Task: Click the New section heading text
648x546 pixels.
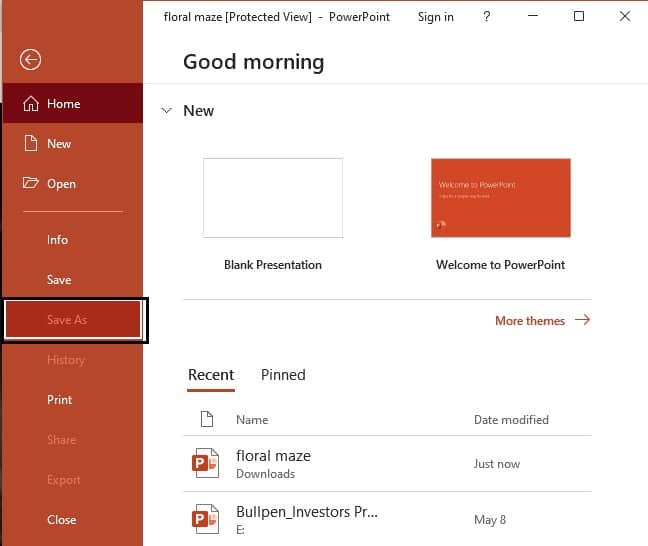Action: [x=198, y=110]
